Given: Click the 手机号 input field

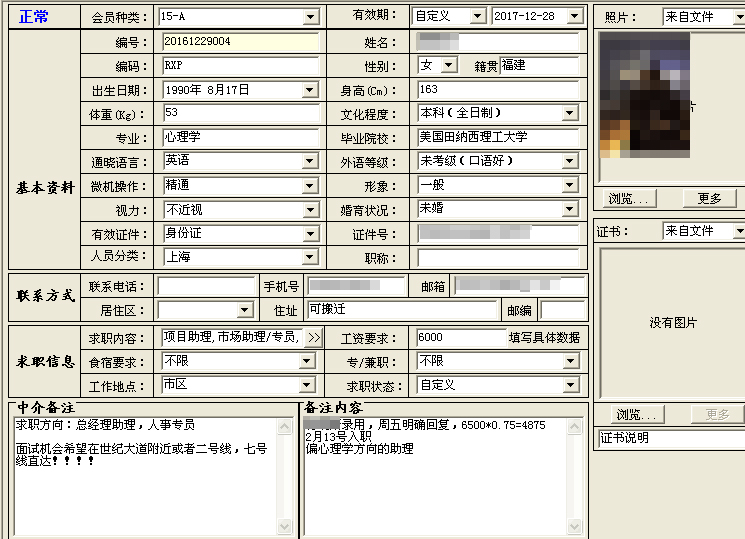Looking at the screenshot, I should (x=356, y=286).
